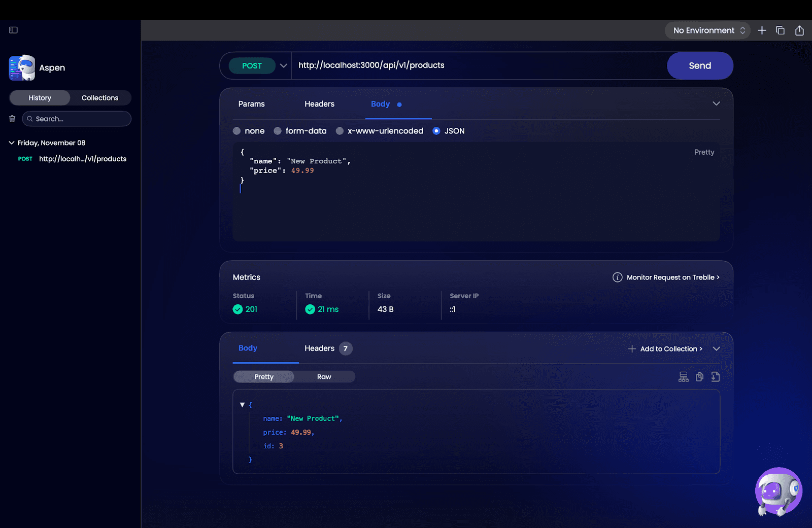
Task: Toggle the sidebar panel icon top-left
Action: coord(13,30)
